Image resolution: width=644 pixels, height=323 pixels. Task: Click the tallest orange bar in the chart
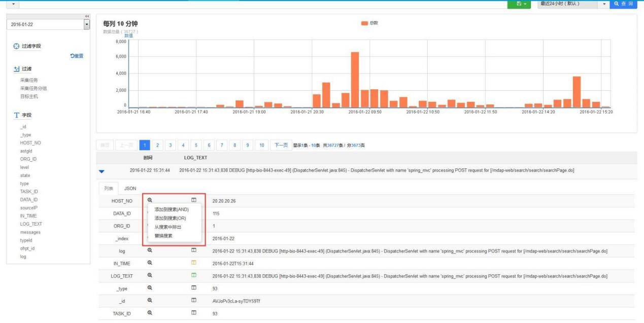(355, 79)
